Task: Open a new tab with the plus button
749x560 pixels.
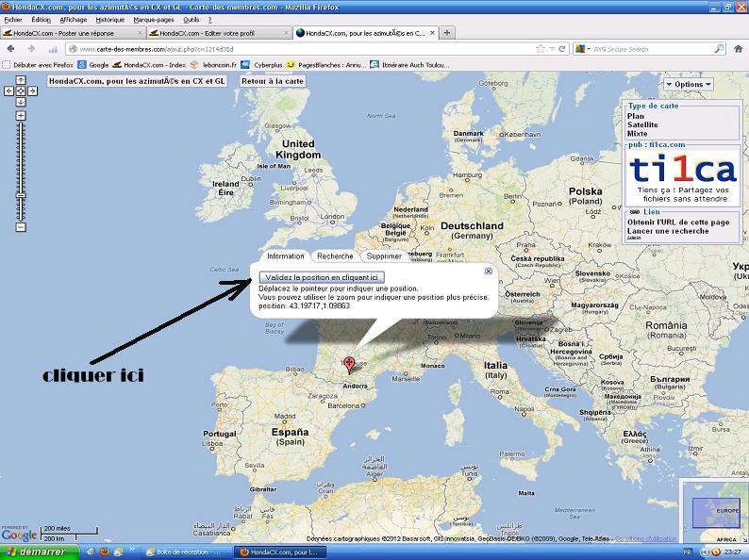Action: [x=446, y=33]
